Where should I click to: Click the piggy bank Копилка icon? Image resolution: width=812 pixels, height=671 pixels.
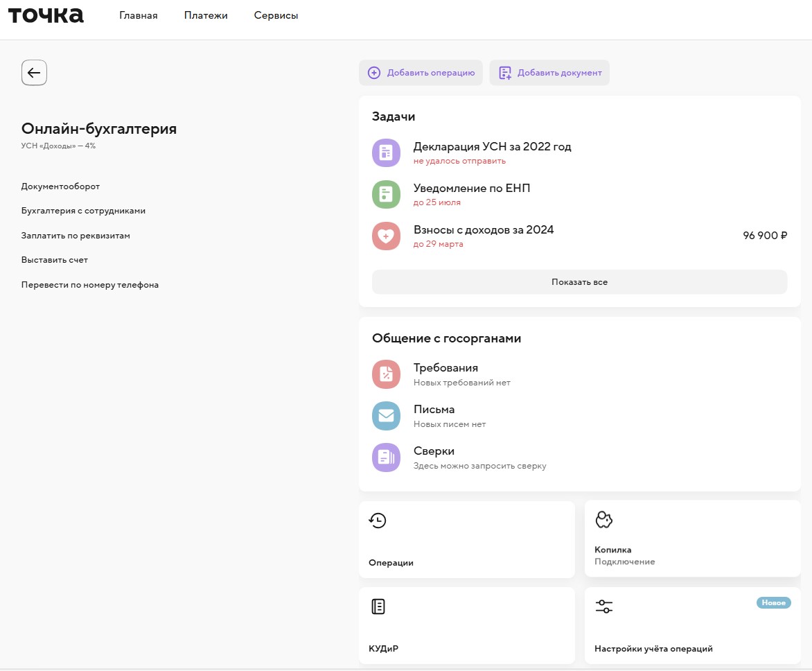[x=604, y=520]
